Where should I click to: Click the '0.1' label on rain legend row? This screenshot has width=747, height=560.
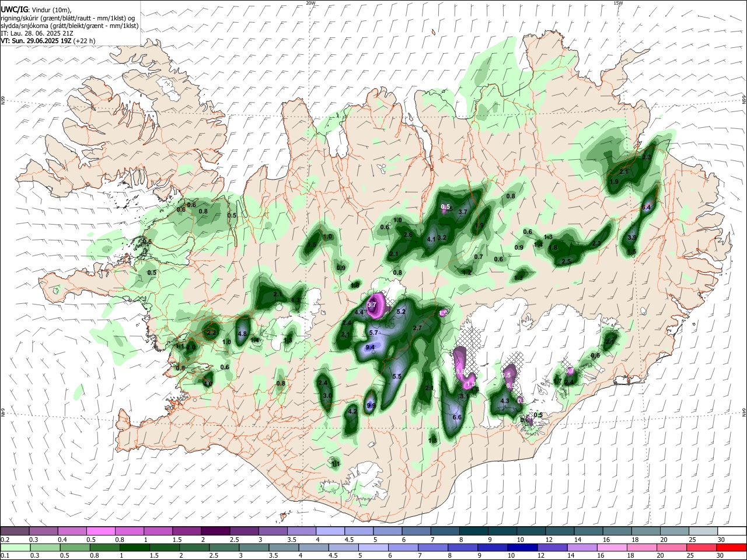coord(4,555)
